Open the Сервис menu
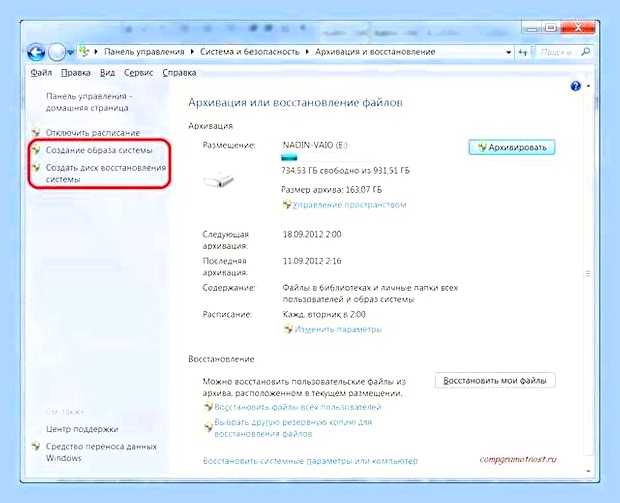 pos(138,73)
